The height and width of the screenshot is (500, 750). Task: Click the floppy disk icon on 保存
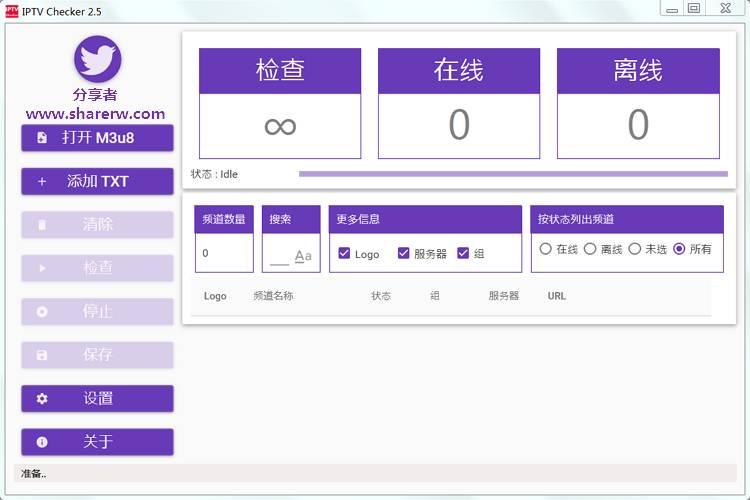pos(42,355)
